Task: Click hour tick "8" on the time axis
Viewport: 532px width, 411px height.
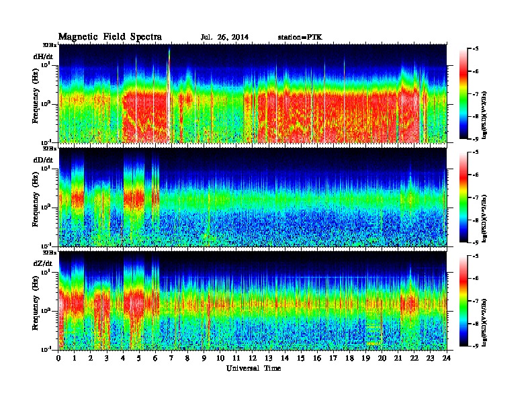Action: [187, 358]
